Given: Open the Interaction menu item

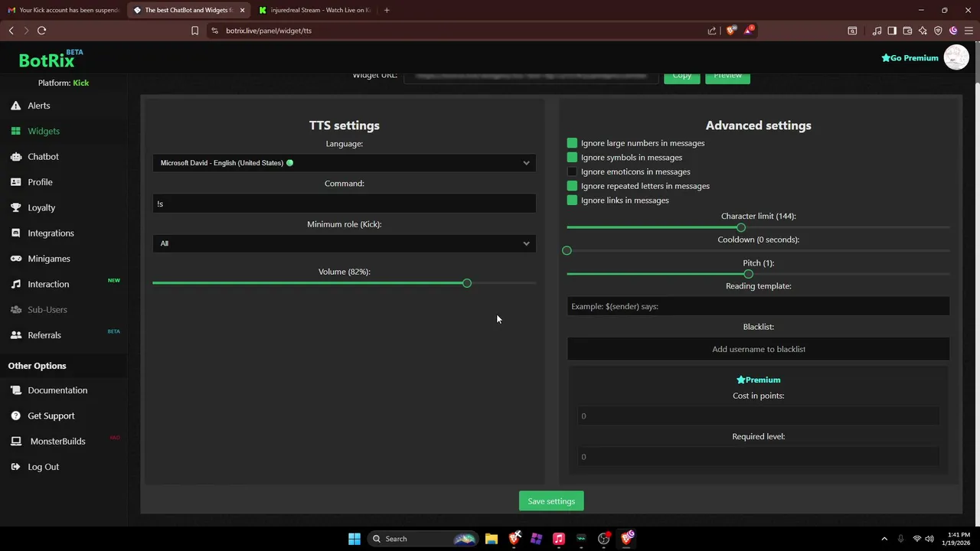Looking at the screenshot, I should 48,284.
